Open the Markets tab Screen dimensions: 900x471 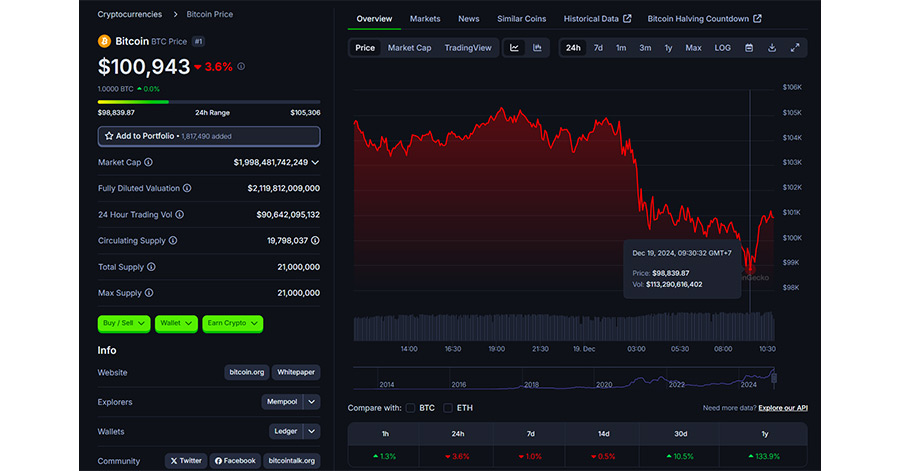click(x=425, y=18)
